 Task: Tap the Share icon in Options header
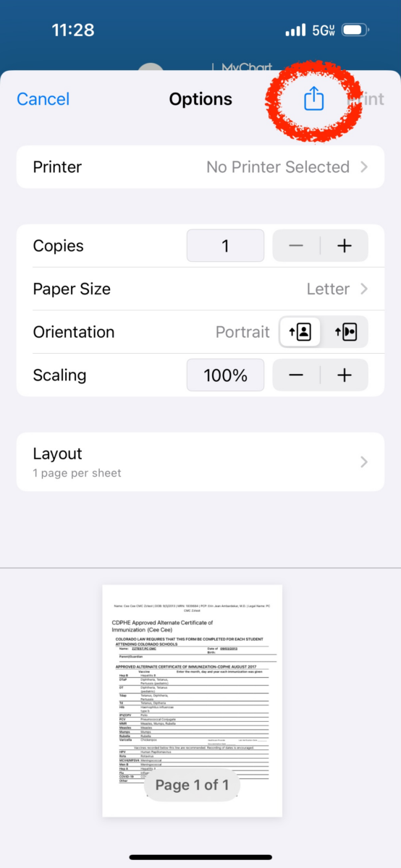pyautogui.click(x=313, y=98)
